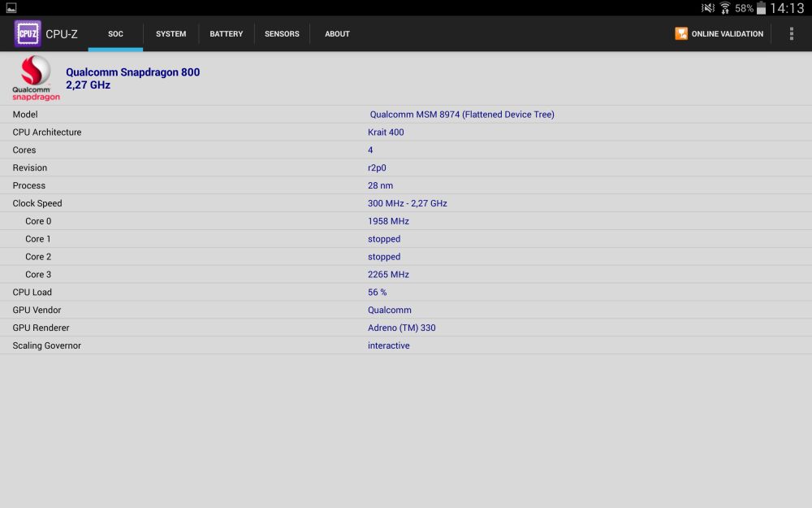Image resolution: width=812 pixels, height=508 pixels.
Task: Tap the Wi-Fi signal icon in status bar
Action: point(725,8)
